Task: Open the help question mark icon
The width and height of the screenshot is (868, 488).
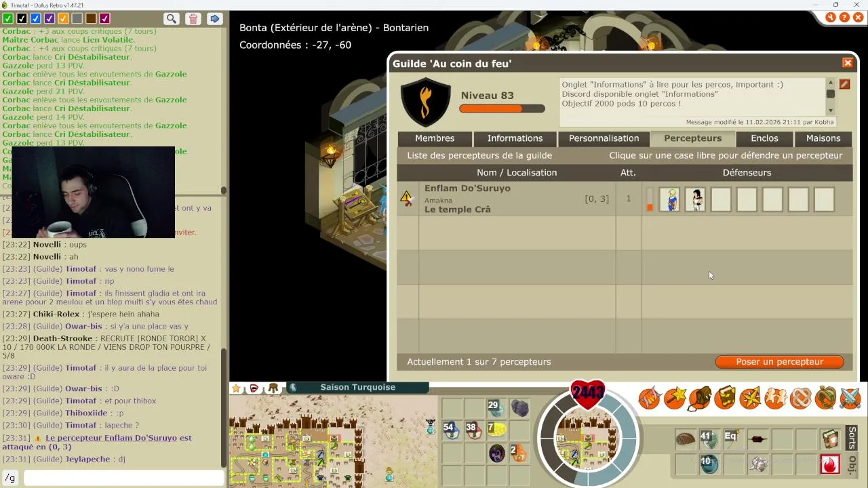Action: point(845,18)
